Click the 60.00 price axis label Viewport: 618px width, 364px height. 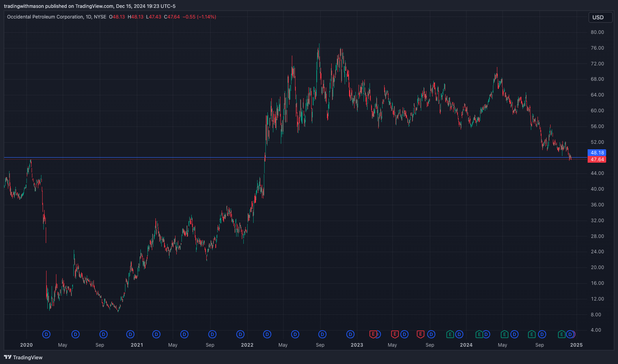pos(597,111)
